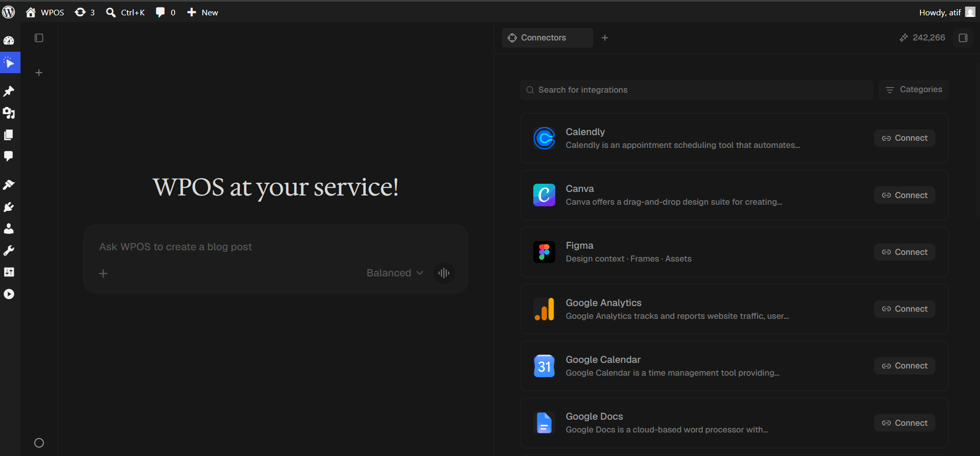Click the Google Calendar title

click(x=603, y=359)
